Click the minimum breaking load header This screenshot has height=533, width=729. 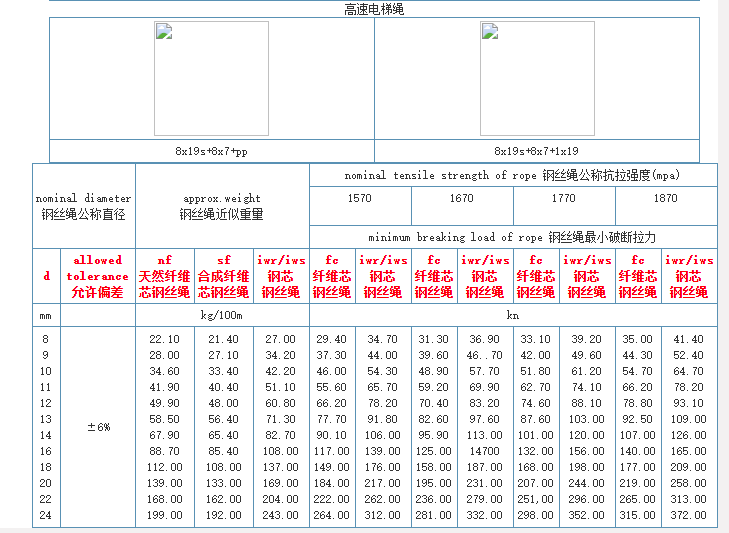[512, 237]
